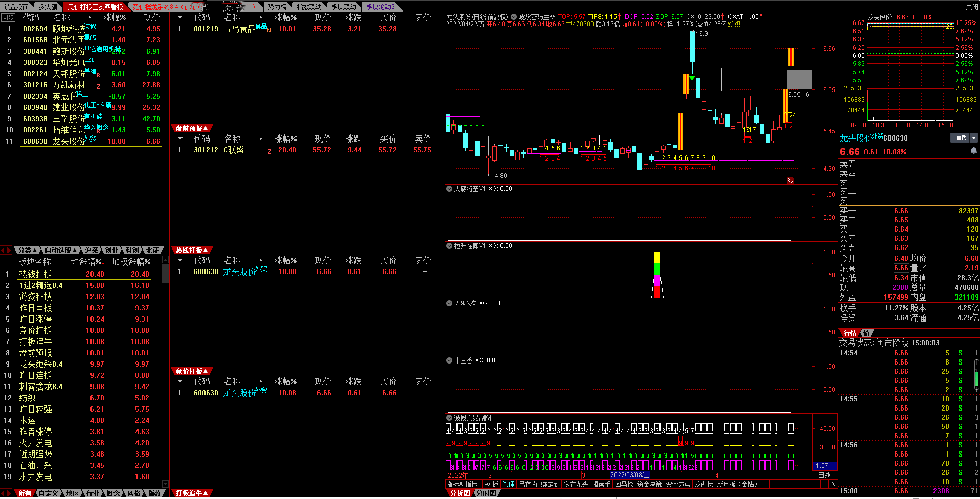The height and width of the screenshot is (499, 980).
Task: Expand the 热钱打板 panel header
Action: pyautogui.click(x=192, y=250)
